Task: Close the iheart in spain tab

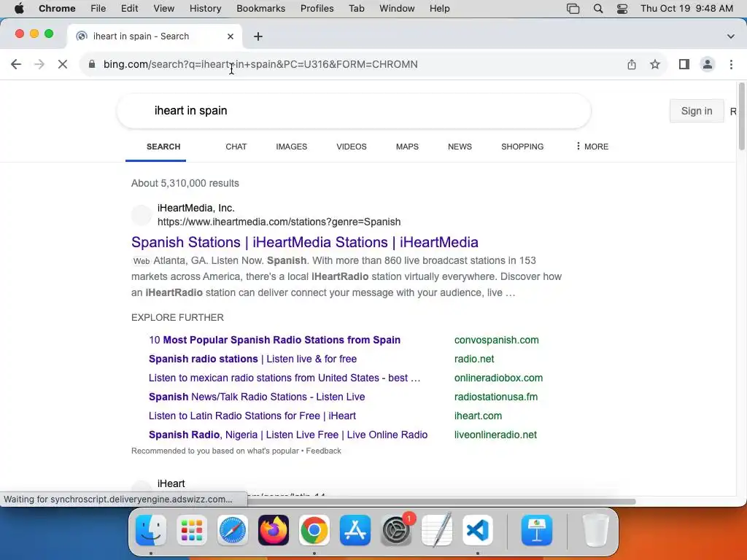Action: coord(231,36)
